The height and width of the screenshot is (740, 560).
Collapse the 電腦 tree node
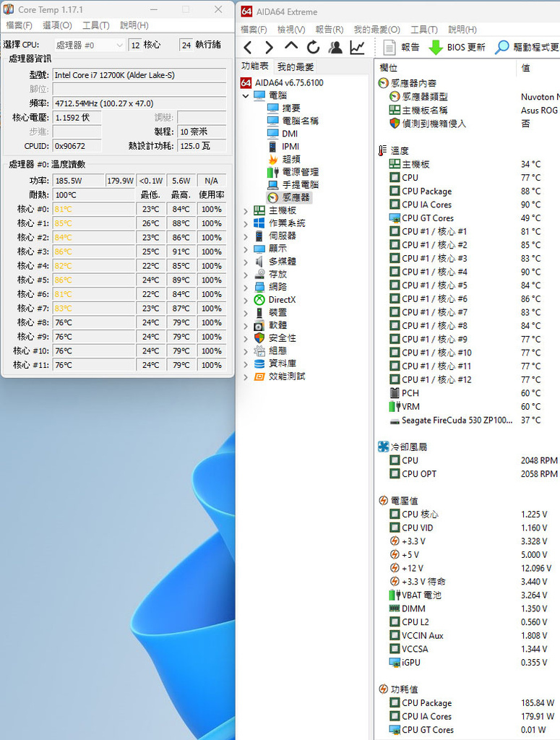(246, 95)
